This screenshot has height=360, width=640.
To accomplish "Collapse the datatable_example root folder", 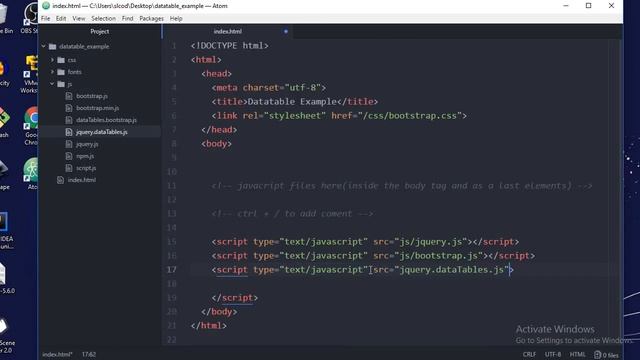I will 44,47.
